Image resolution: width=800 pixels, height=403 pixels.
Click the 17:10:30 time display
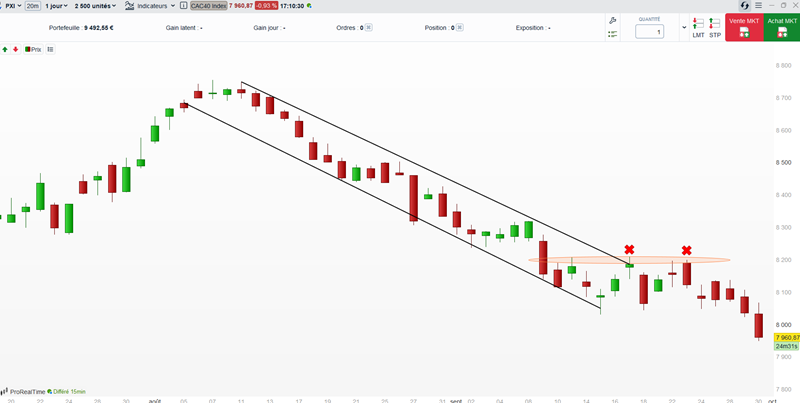coord(292,6)
